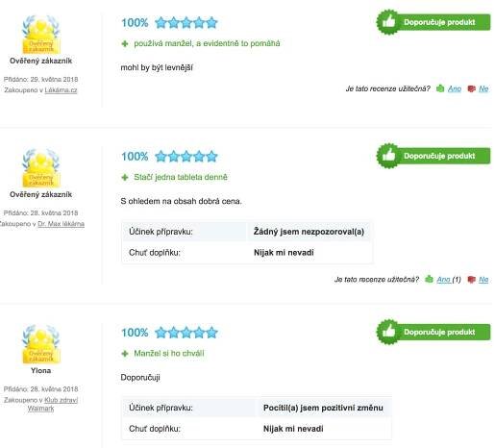Click the five-star rating in Ylona's review

point(186,333)
